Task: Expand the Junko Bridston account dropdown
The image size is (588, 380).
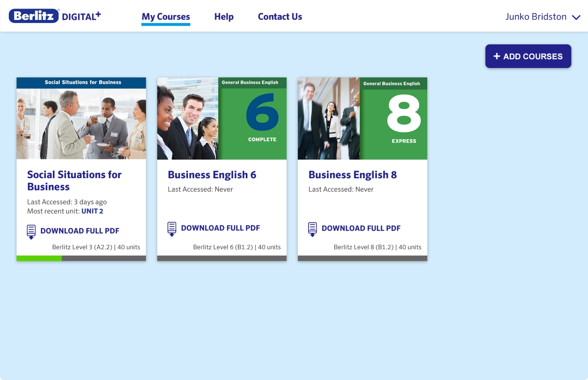Action: click(x=543, y=17)
